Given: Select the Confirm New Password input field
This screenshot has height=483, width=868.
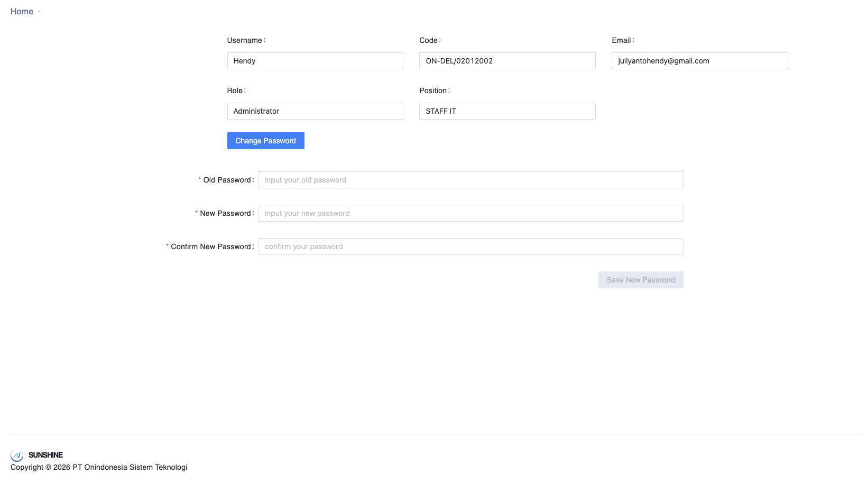Looking at the screenshot, I should (470, 247).
